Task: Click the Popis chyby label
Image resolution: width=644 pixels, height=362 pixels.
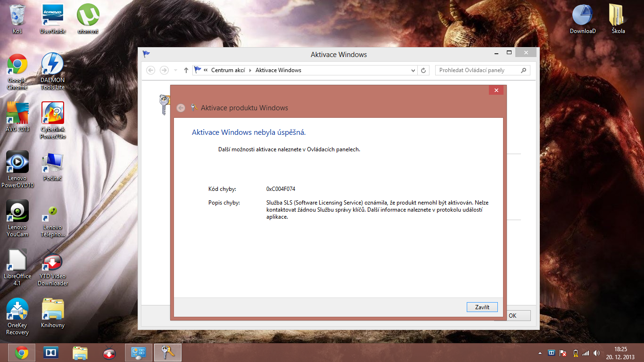Action: (x=224, y=203)
